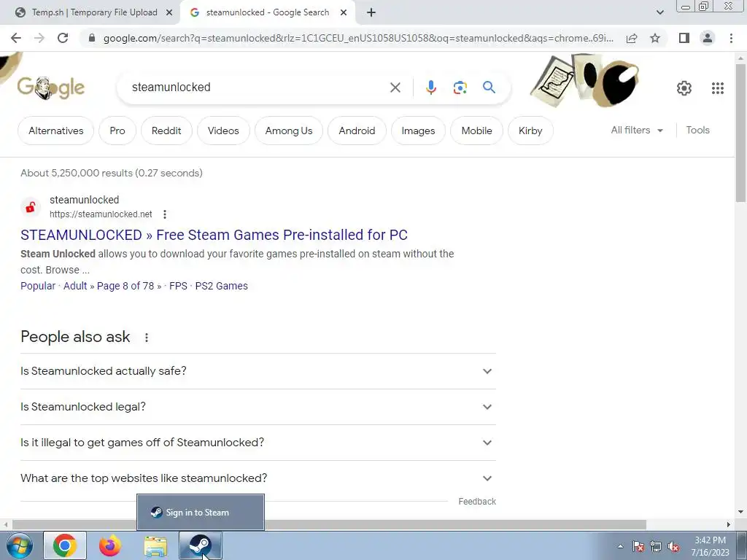Viewport: 747px width, 560px height.
Task: Open the PS2 Games sitelink
Action: coord(222,286)
